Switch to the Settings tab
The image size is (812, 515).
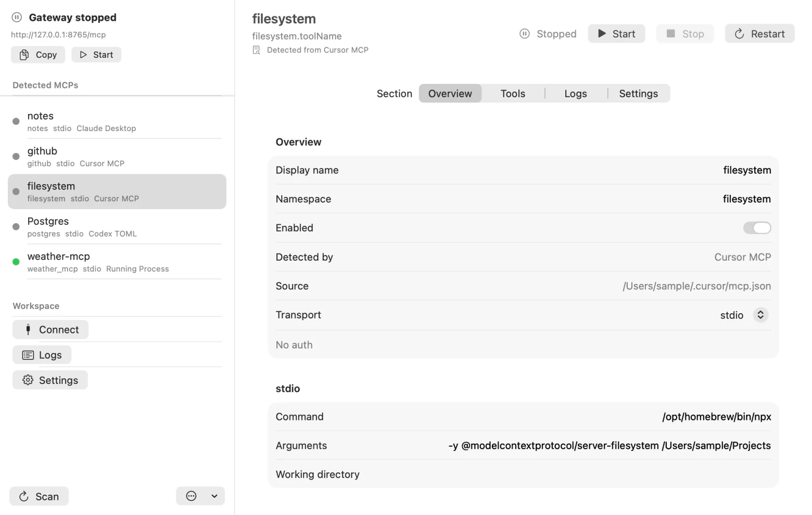[x=638, y=94]
